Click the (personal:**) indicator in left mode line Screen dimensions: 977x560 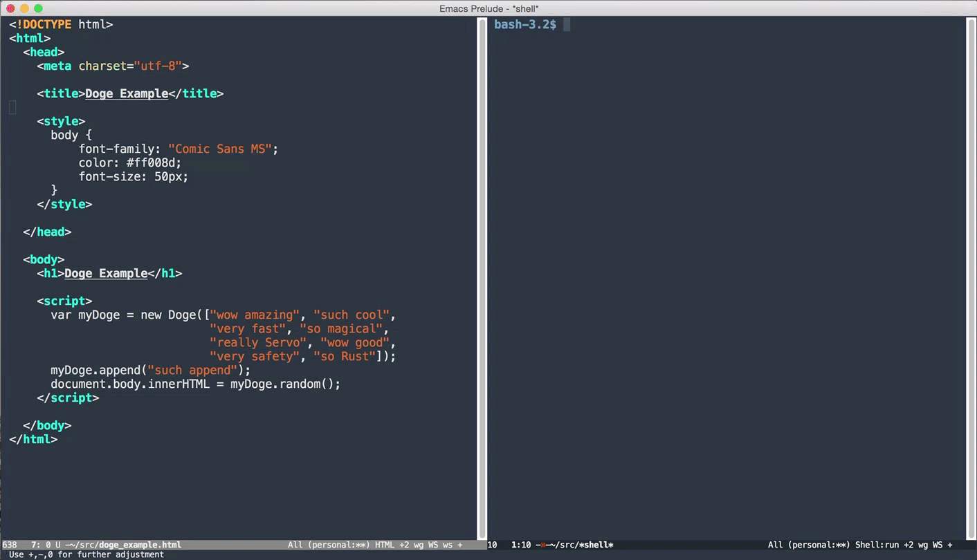pos(338,545)
